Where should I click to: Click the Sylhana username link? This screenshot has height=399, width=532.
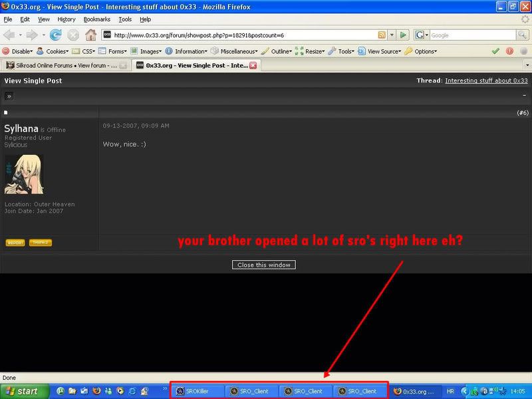(x=21, y=128)
